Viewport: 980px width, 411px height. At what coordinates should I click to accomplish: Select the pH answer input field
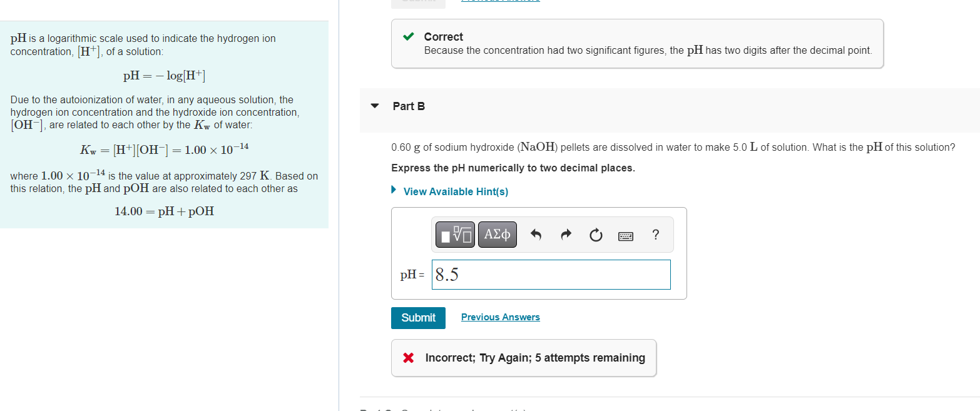pos(551,275)
